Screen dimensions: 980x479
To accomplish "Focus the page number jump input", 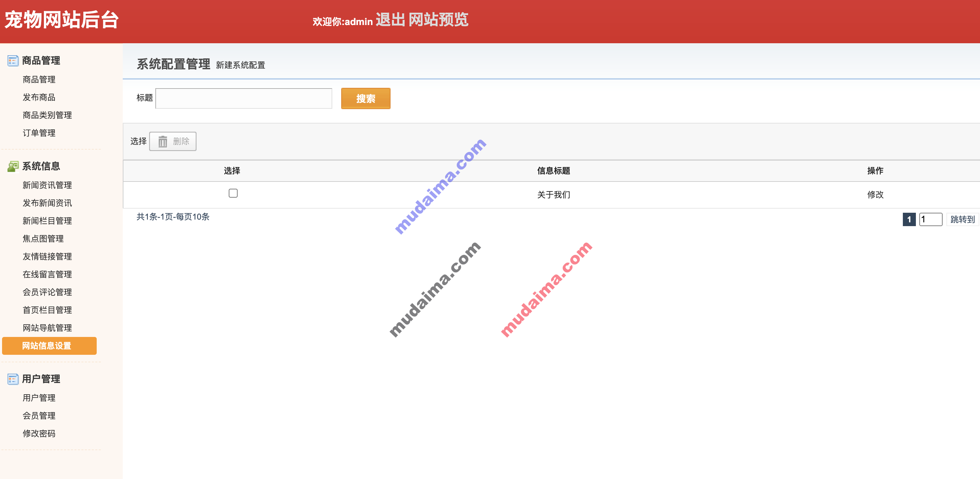I will coord(931,219).
